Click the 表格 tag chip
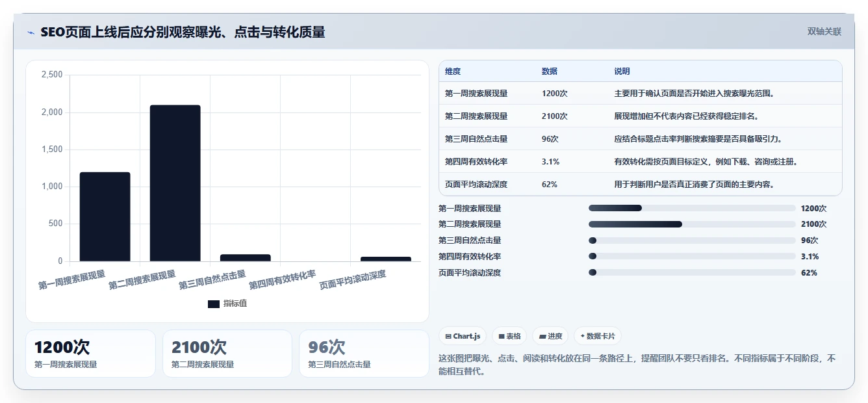The width and height of the screenshot is (868, 403). point(509,336)
